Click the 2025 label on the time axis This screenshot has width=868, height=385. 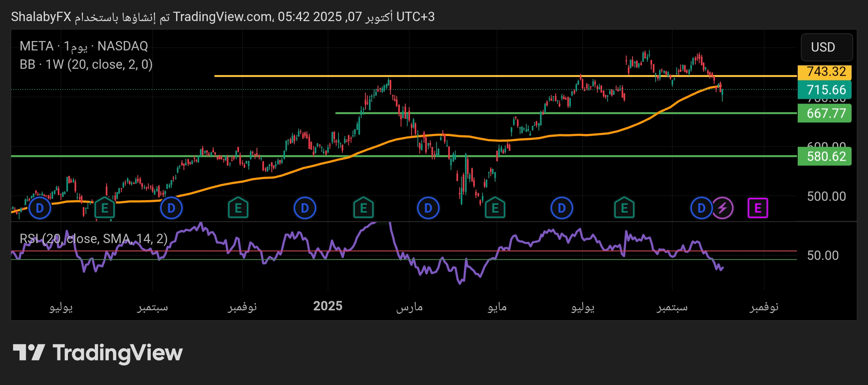click(x=328, y=306)
